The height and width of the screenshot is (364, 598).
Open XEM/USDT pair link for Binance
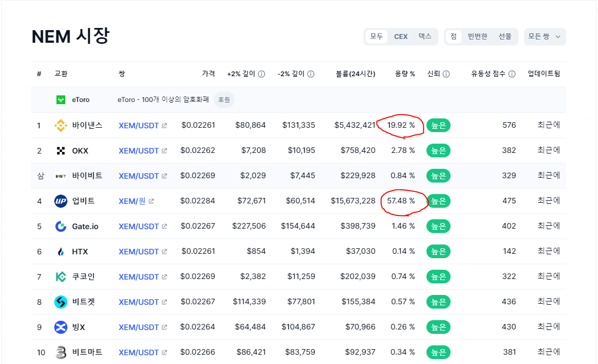[139, 126]
